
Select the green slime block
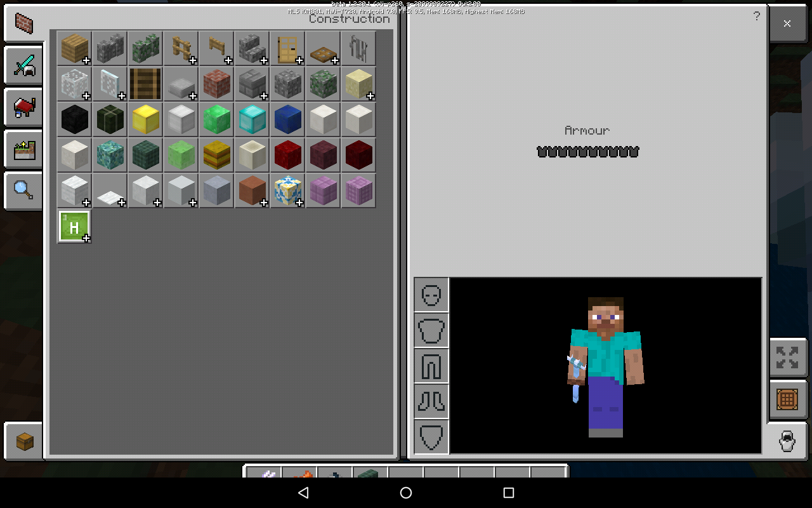point(181,155)
